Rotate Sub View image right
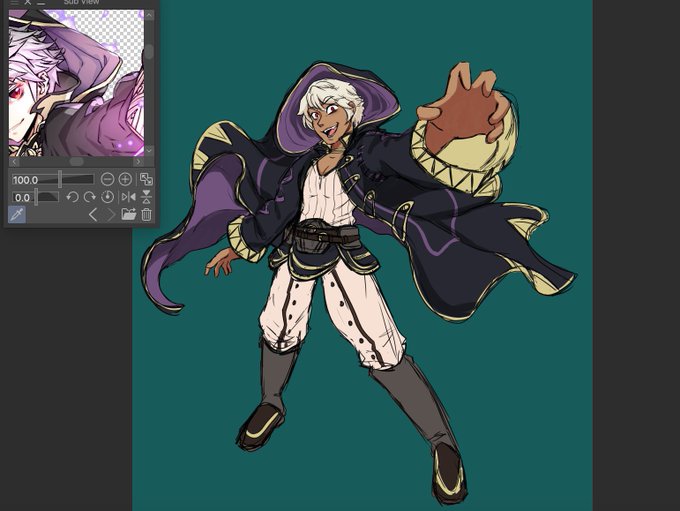The width and height of the screenshot is (680, 511). (90, 197)
